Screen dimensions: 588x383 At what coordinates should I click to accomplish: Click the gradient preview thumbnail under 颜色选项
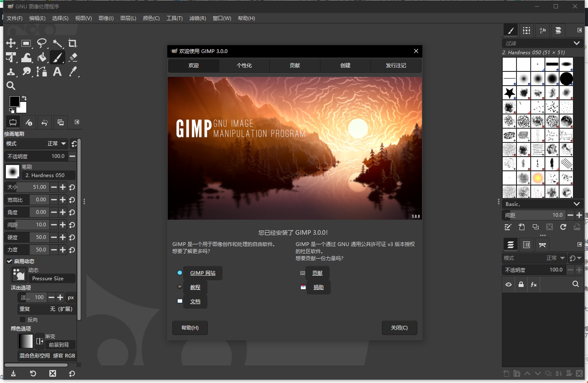26,341
